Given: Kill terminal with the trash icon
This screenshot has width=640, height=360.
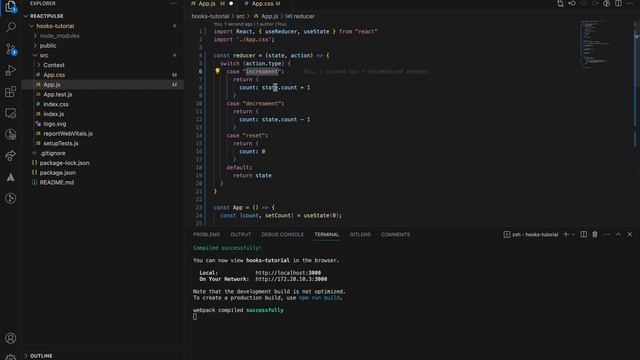Looking at the screenshot, I should click(x=595, y=234).
